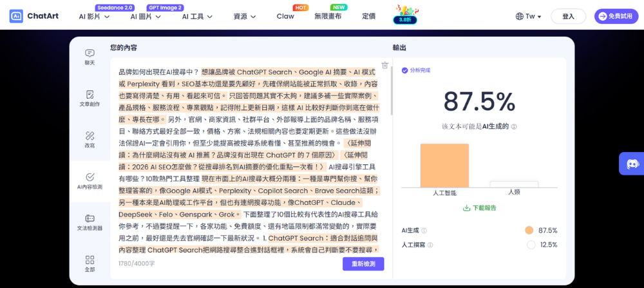Expand the 資源 menu
Image resolution: width=644 pixels, height=288 pixels.
pos(245,17)
